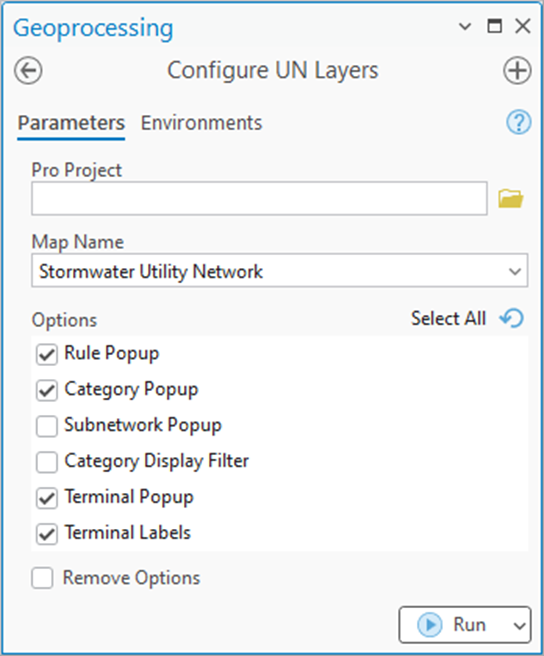Disable the Terminal Labels checkbox
Image resolution: width=544 pixels, height=656 pixels.
click(x=47, y=534)
